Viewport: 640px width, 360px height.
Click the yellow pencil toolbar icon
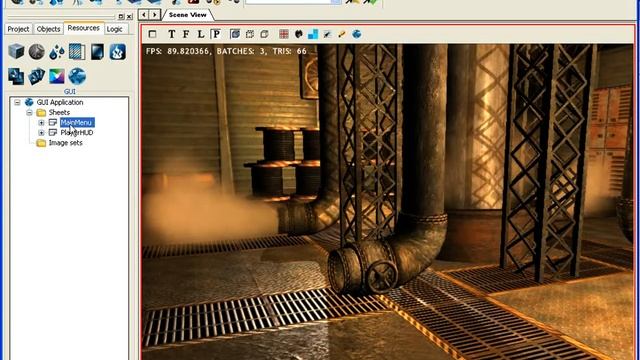click(x=342, y=34)
